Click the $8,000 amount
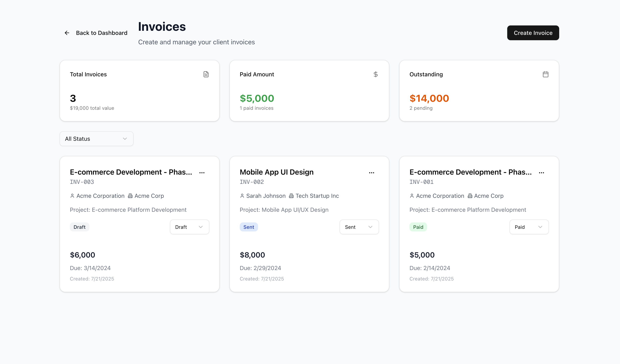 click(252, 255)
